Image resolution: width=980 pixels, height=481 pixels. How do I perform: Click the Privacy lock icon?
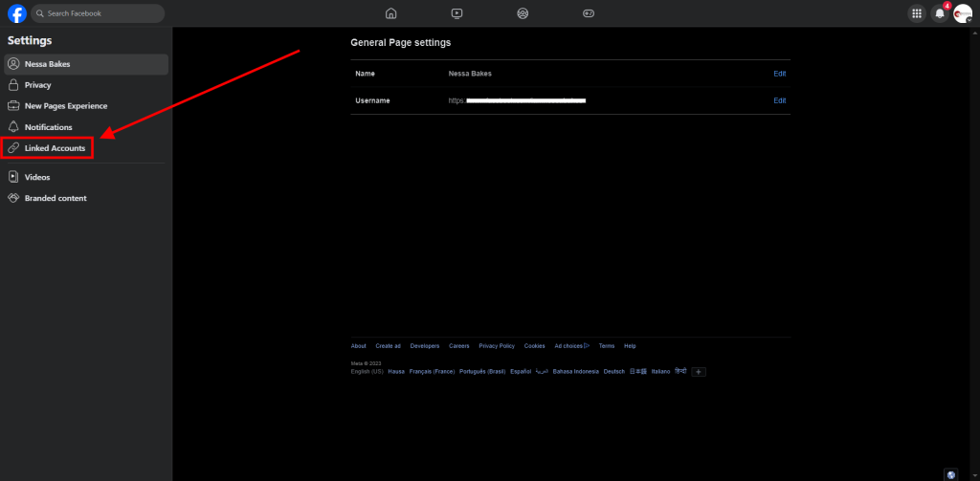click(13, 85)
